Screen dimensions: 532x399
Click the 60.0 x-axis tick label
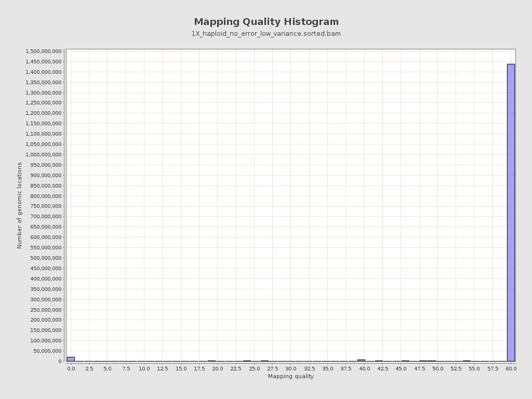[511, 368]
